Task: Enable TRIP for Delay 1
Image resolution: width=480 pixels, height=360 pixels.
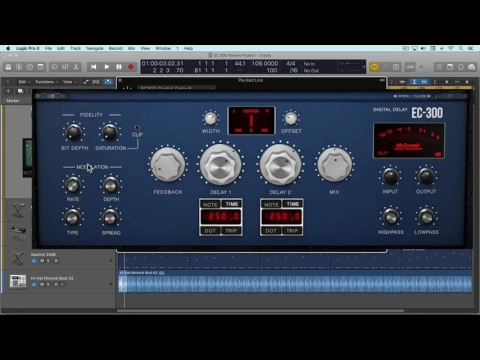Action: (231, 231)
